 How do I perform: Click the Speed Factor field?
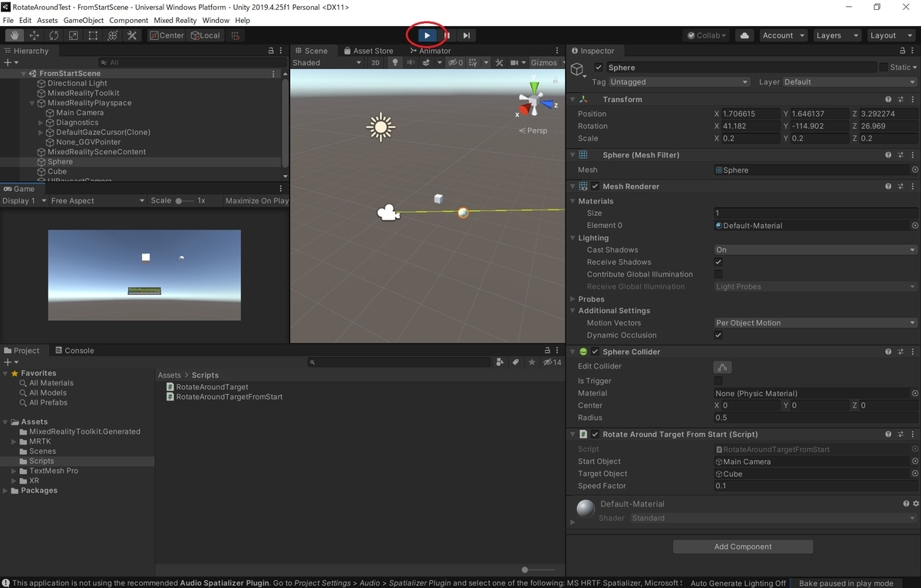tap(815, 486)
